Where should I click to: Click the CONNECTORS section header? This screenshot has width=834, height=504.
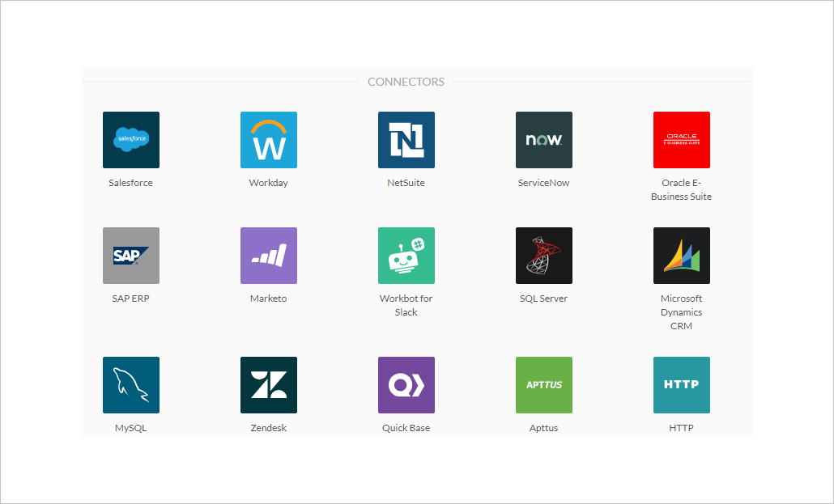(x=406, y=81)
